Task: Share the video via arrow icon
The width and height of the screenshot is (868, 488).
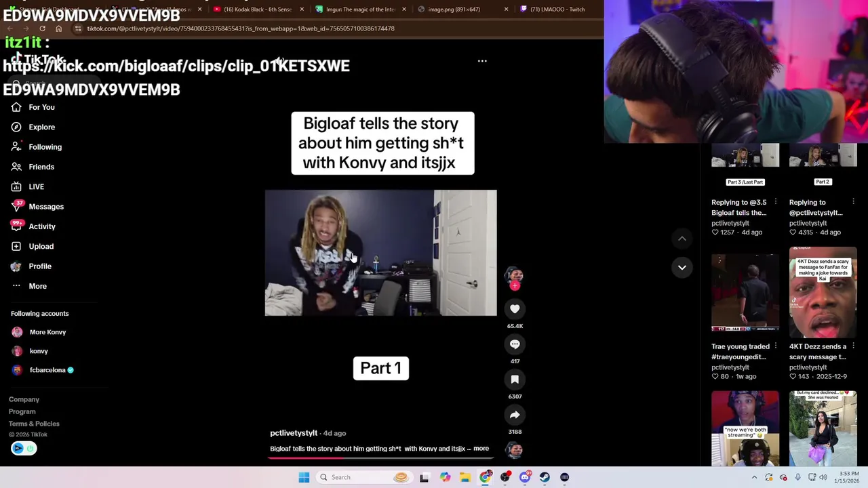Action: coord(515,415)
